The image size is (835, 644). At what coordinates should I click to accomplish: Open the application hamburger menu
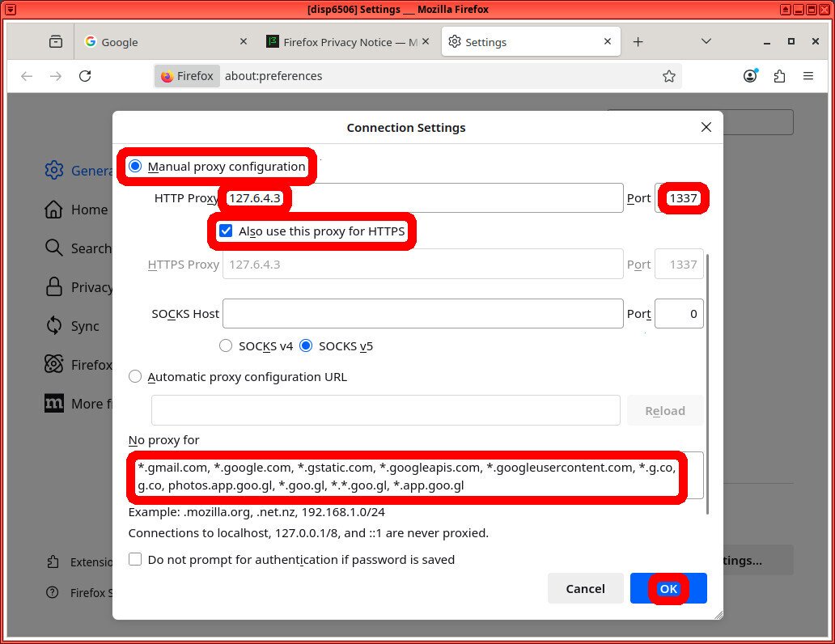pos(808,75)
